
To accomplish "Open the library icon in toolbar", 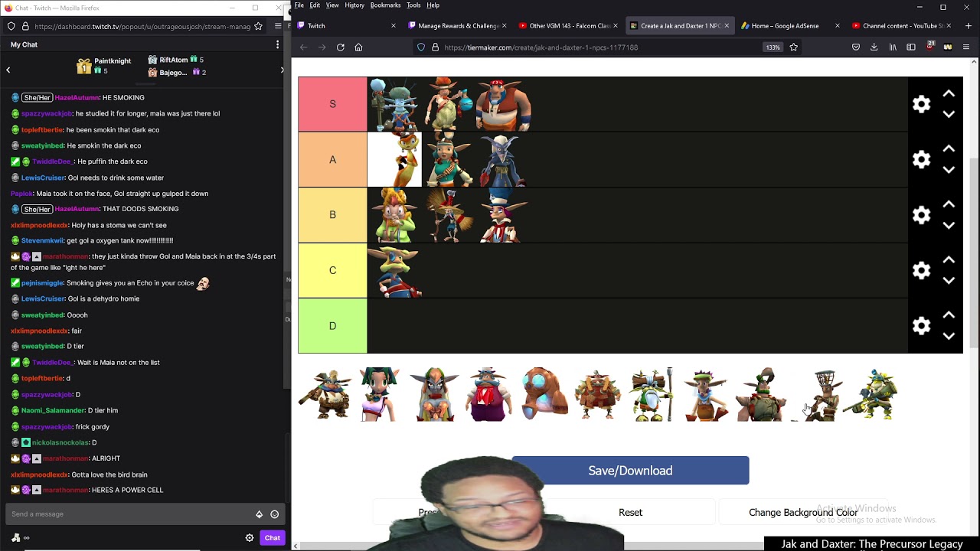I will pyautogui.click(x=893, y=47).
